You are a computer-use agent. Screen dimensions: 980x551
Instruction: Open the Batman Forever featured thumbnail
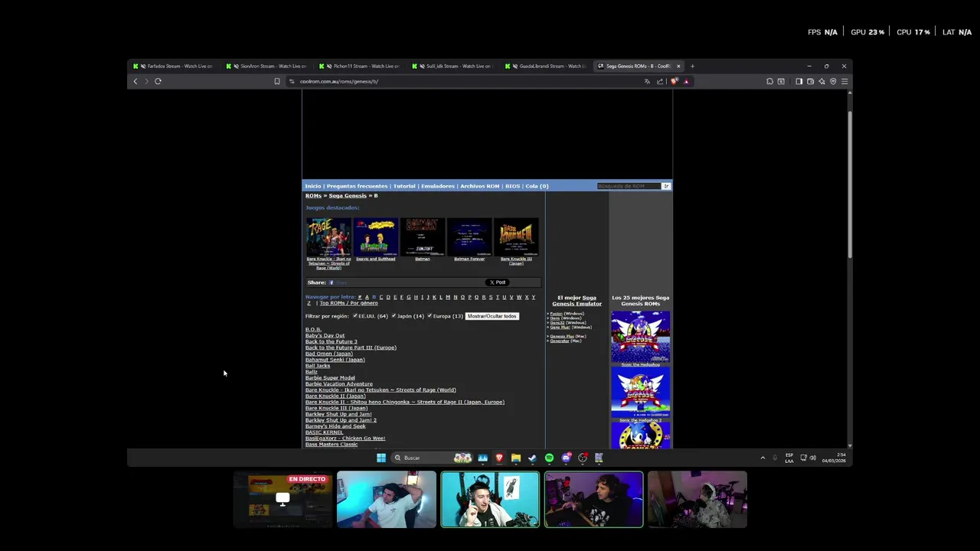click(469, 237)
